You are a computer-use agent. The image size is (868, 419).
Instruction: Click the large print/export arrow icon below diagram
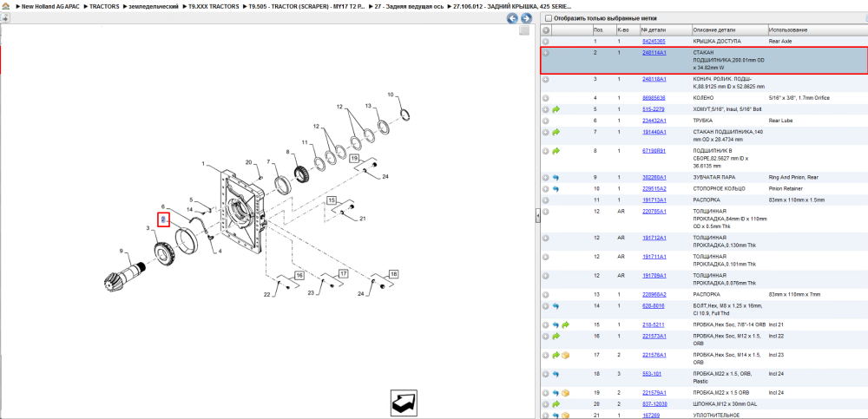tap(404, 403)
